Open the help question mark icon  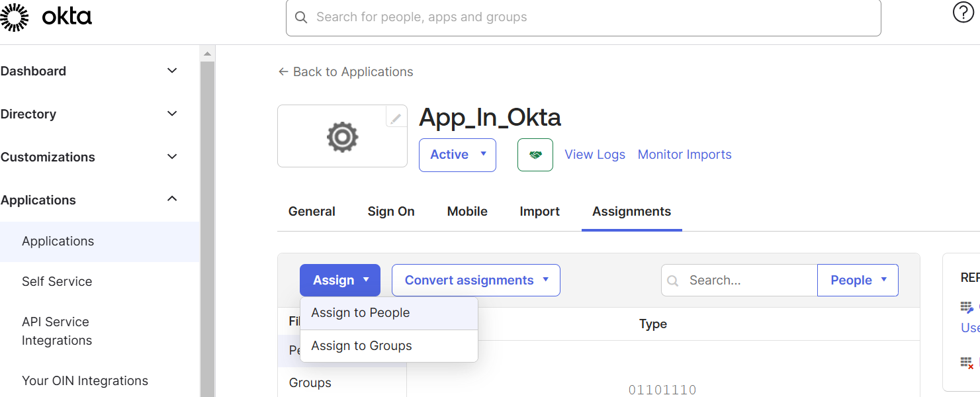tap(963, 13)
